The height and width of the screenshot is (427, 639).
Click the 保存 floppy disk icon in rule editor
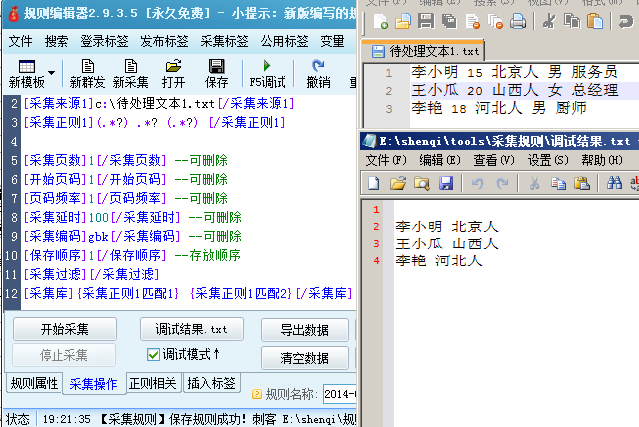point(216,66)
